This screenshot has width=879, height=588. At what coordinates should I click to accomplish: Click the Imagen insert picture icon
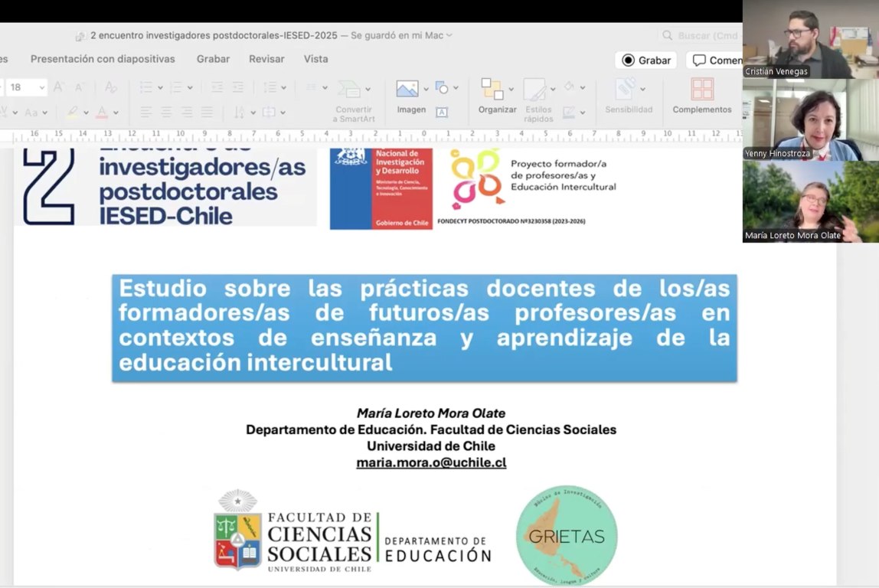click(407, 89)
